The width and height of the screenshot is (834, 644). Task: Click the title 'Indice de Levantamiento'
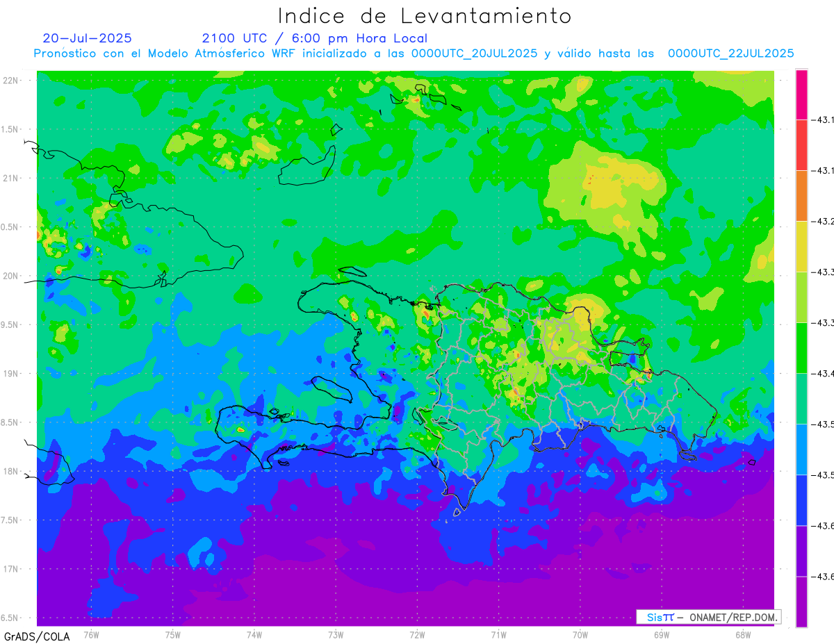(x=425, y=16)
